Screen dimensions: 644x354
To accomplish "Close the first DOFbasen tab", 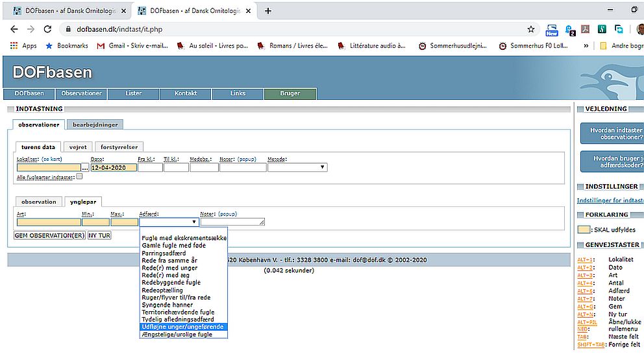I will coord(123,11).
